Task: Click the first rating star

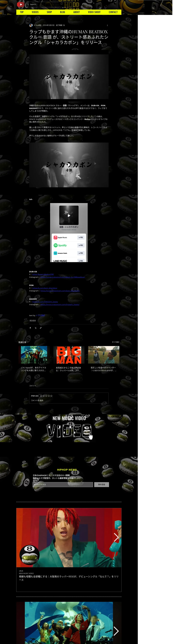Action: point(41,396)
